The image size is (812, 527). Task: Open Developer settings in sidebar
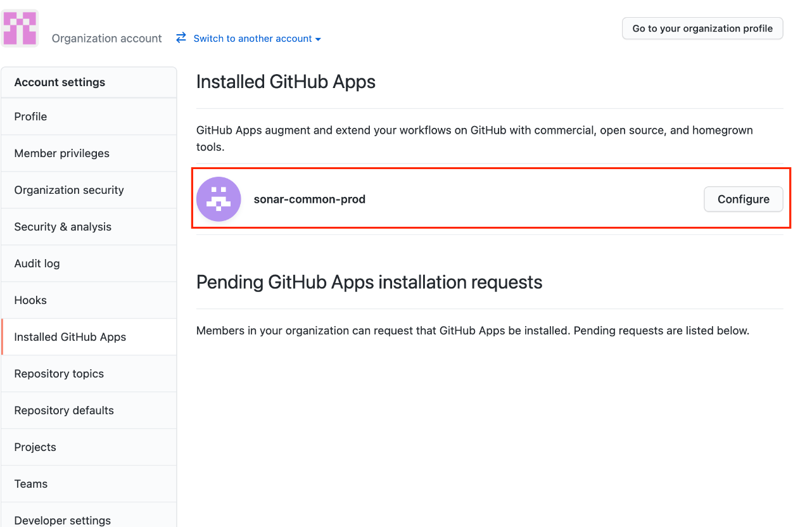[x=62, y=520]
